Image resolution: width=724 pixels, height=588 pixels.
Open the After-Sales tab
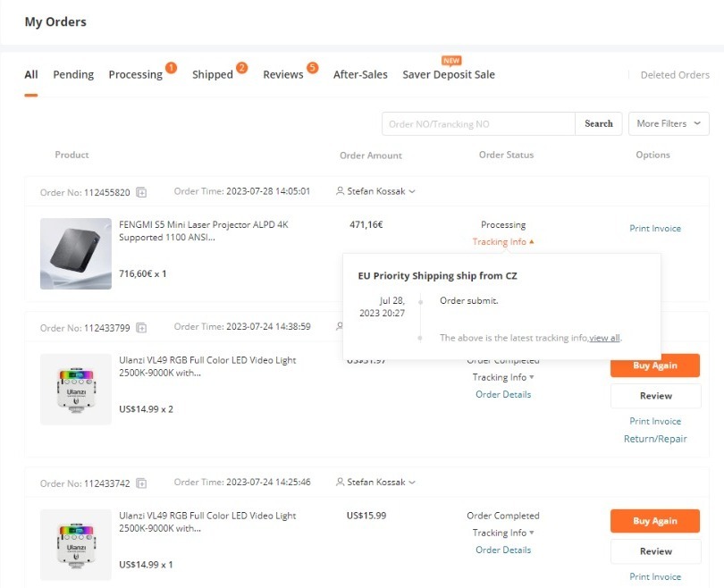[360, 75]
